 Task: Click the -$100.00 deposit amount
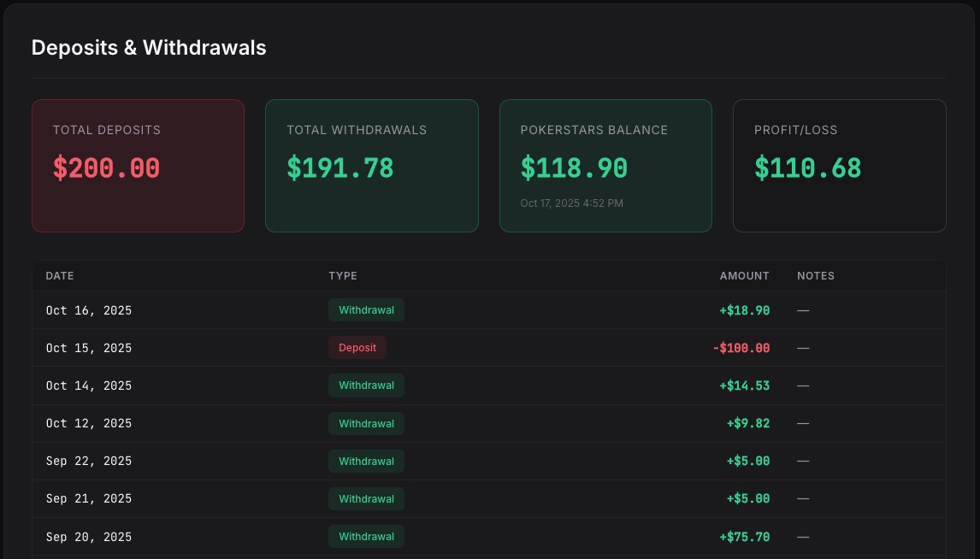click(x=741, y=348)
